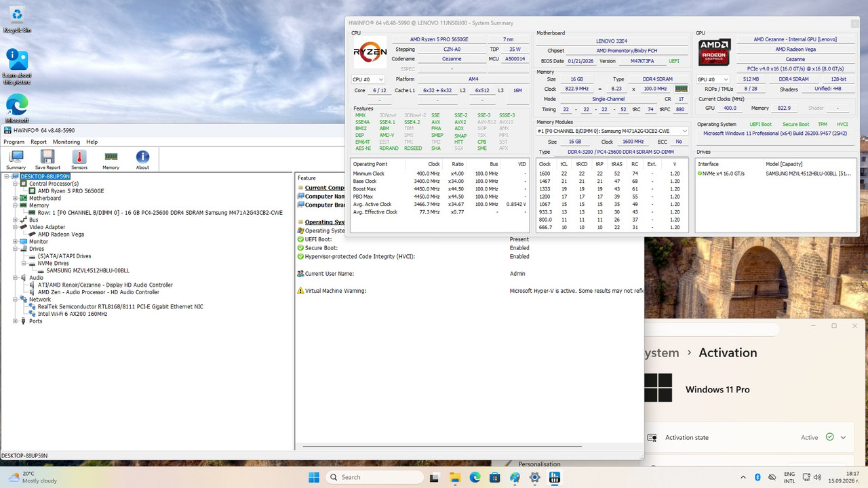Select the DESKTOP-88UP59N root node
868x488 pixels.
[45, 176]
